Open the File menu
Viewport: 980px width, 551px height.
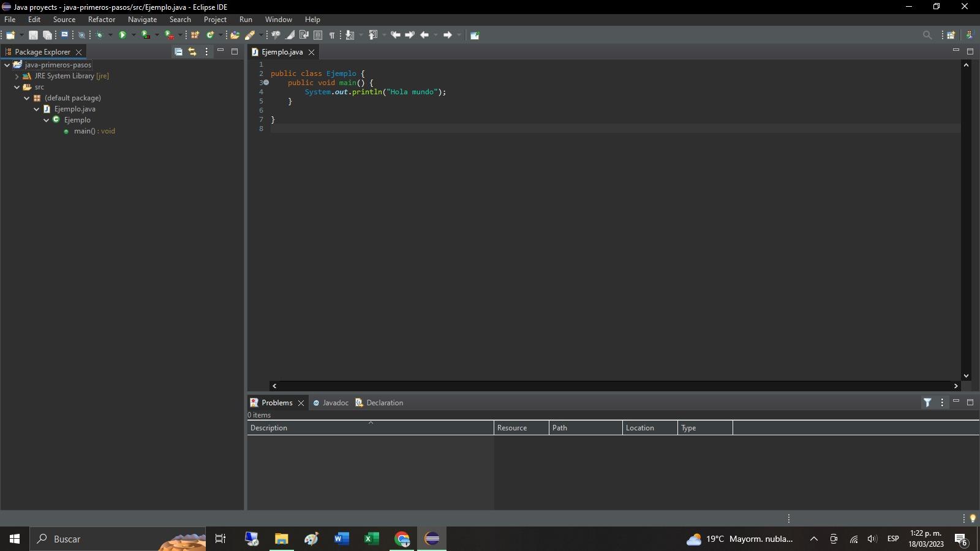click(x=10, y=20)
